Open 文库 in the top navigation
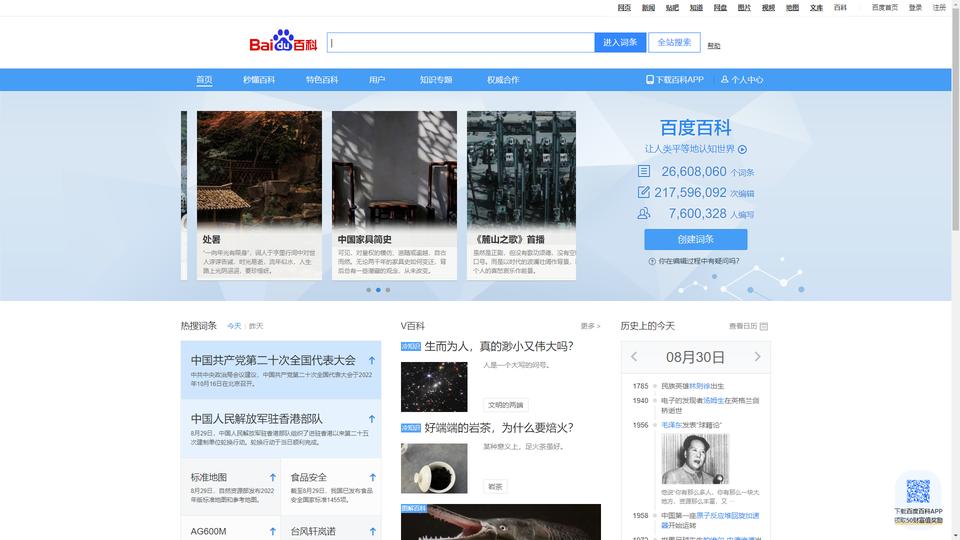This screenshot has height=540, width=960. (816, 7)
